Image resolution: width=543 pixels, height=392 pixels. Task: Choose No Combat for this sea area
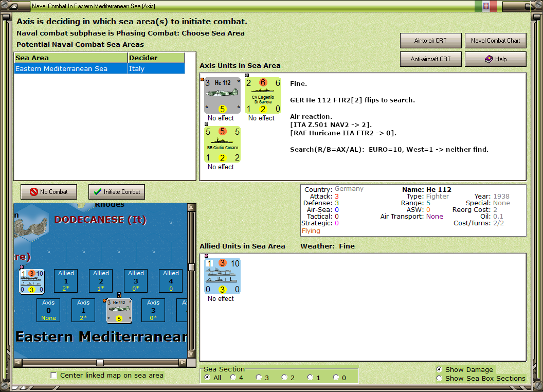(49, 192)
